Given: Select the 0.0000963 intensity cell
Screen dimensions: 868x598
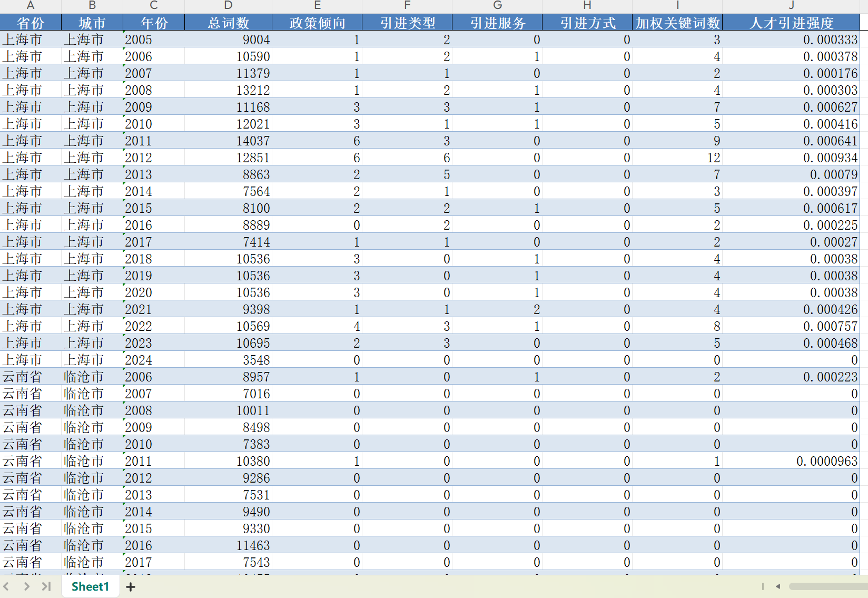Looking at the screenshot, I should (791, 461).
